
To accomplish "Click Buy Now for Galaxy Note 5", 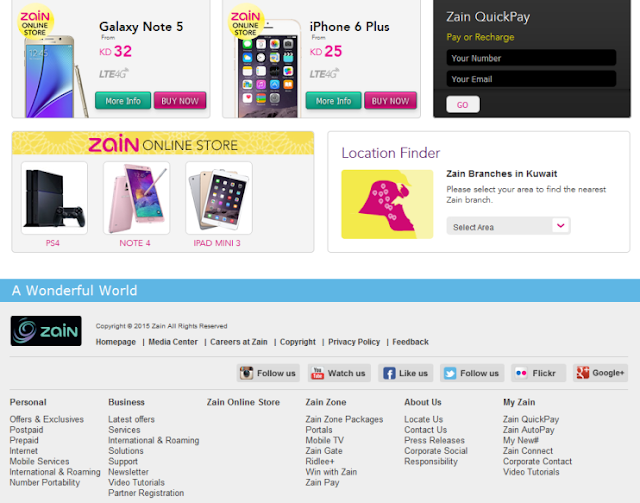I will coord(180,101).
